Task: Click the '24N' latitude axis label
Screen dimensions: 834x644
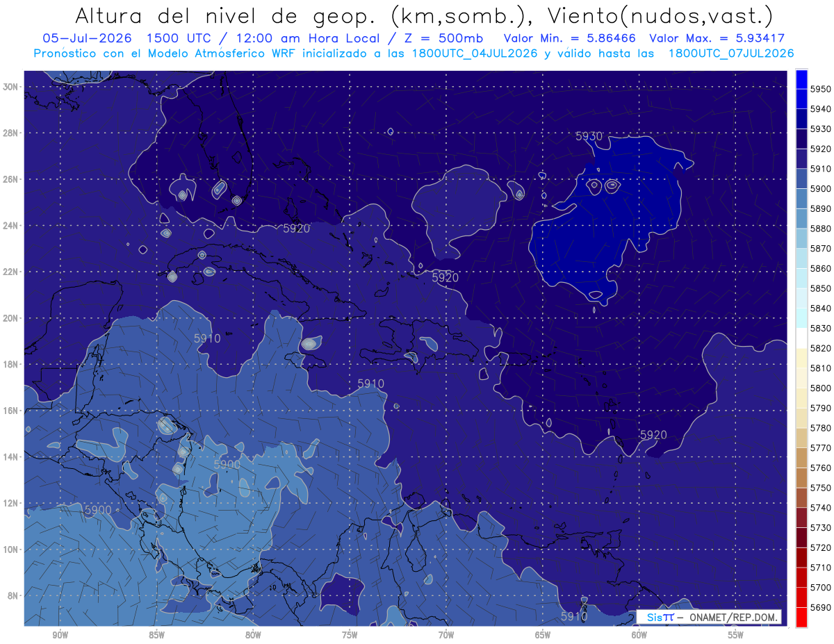Action: (10, 225)
